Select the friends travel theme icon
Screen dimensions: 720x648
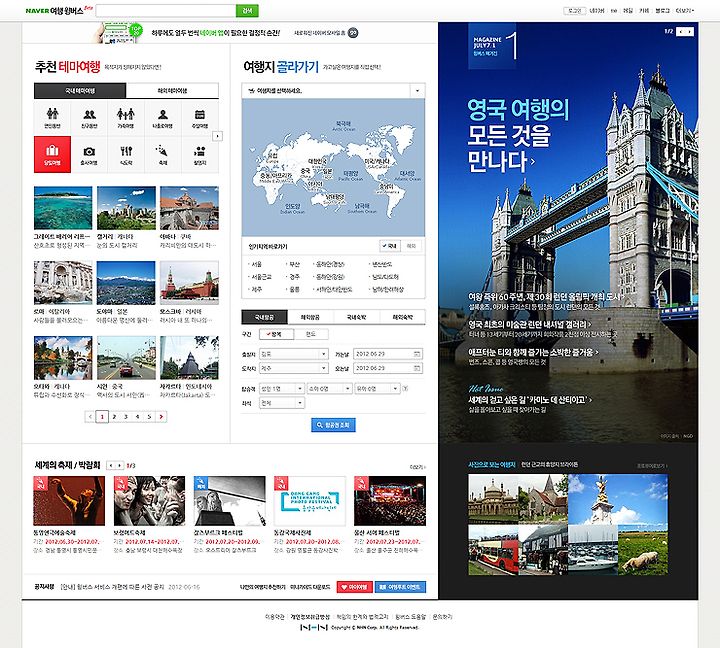pos(89,117)
